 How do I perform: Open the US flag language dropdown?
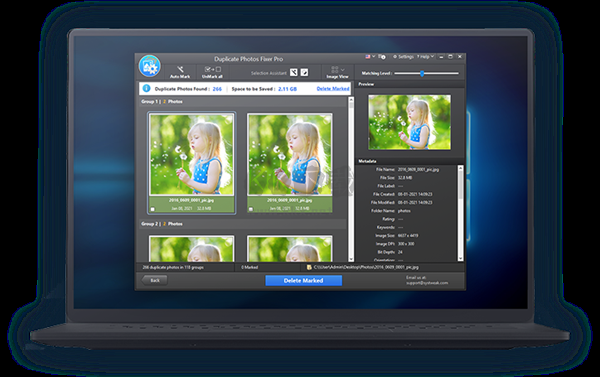370,57
